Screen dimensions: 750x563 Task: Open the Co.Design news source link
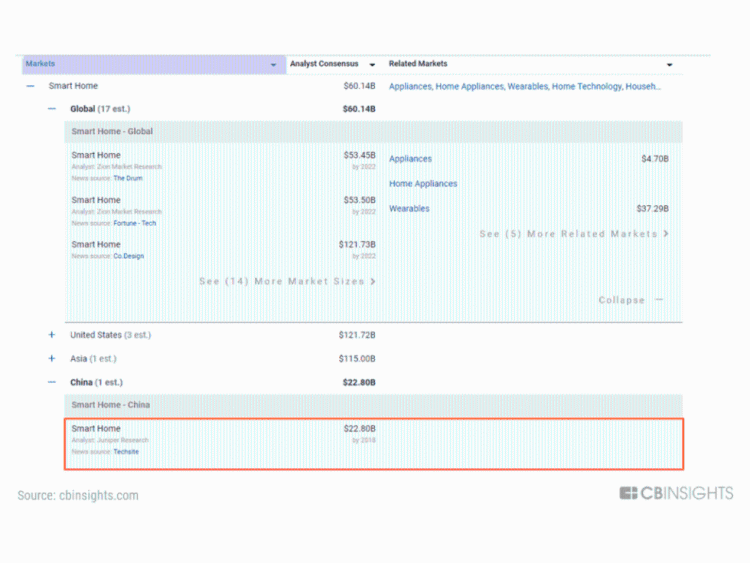click(128, 256)
